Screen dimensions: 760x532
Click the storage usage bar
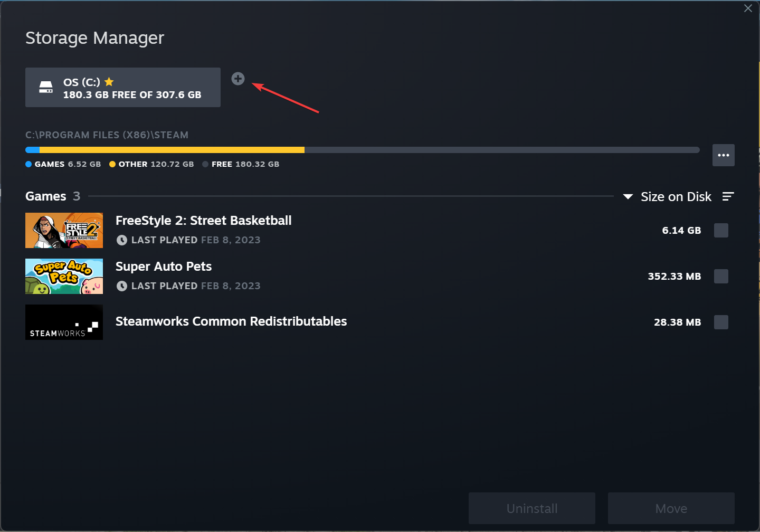(363, 149)
